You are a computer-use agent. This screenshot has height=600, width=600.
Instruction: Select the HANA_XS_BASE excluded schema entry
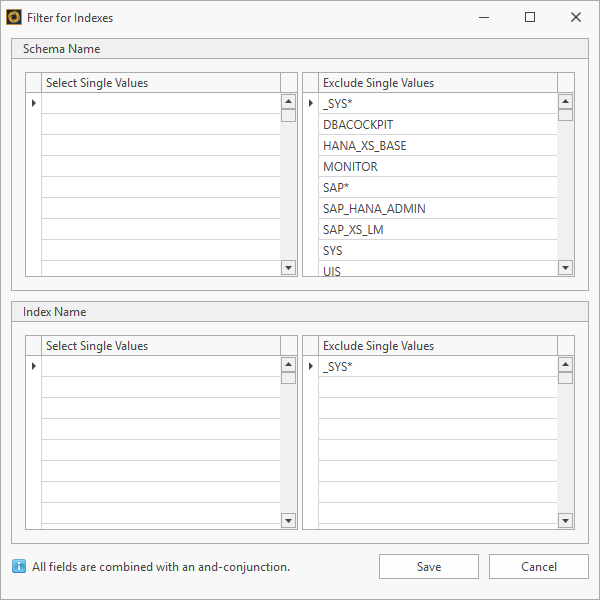pos(436,146)
